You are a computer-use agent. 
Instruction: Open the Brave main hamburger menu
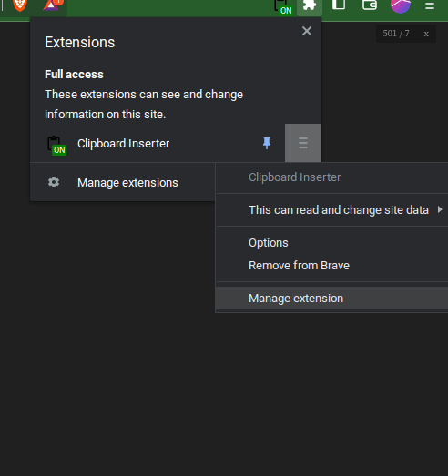coord(430,5)
